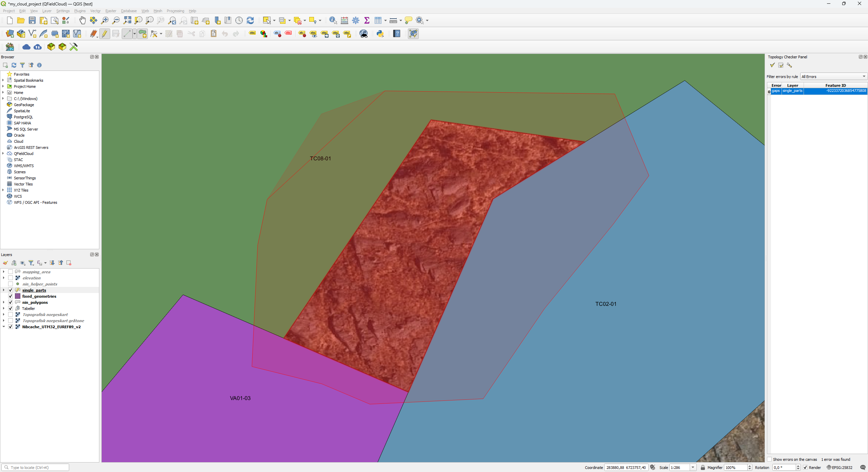Open the Processing menu
Viewport: 868px width, 472px height.
[175, 11]
